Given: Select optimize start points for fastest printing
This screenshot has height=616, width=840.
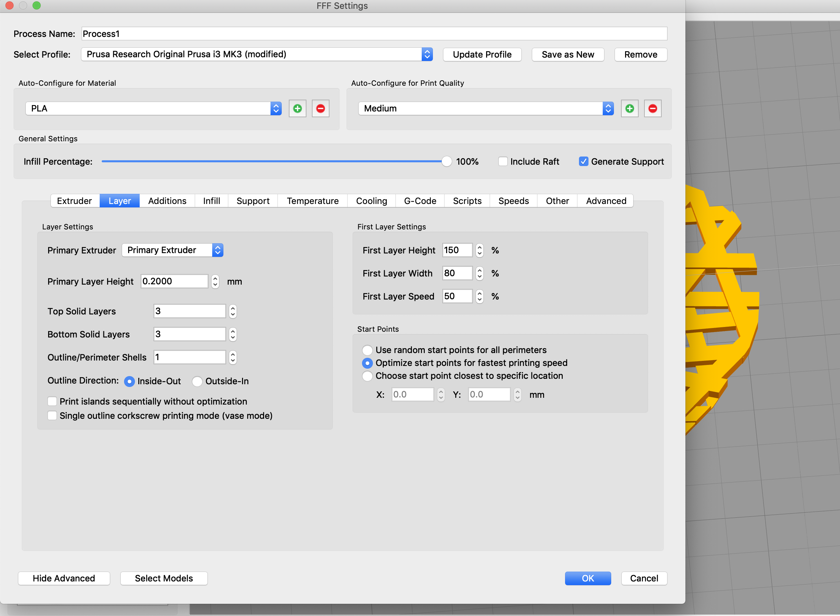Looking at the screenshot, I should (x=367, y=363).
